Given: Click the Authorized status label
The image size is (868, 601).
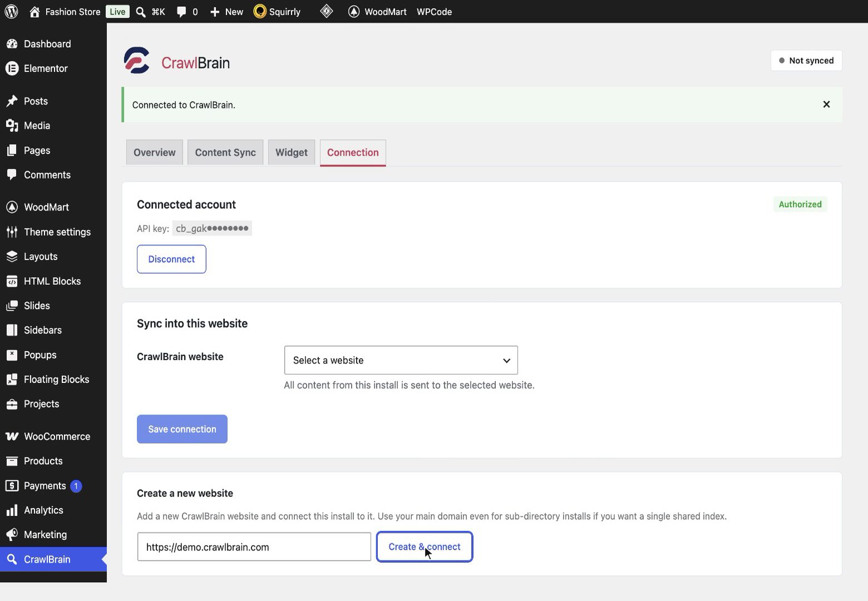Looking at the screenshot, I should coord(800,204).
